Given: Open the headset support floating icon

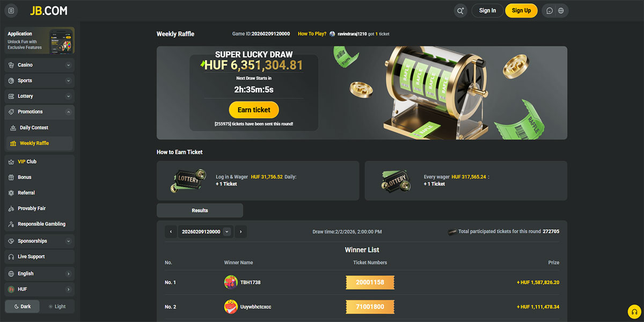Looking at the screenshot, I should click(634, 311).
